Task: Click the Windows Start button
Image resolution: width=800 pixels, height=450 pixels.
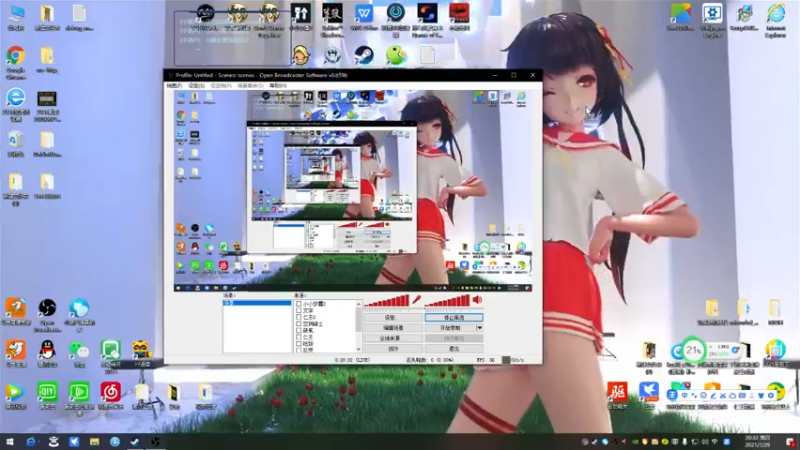Action: 9,441
